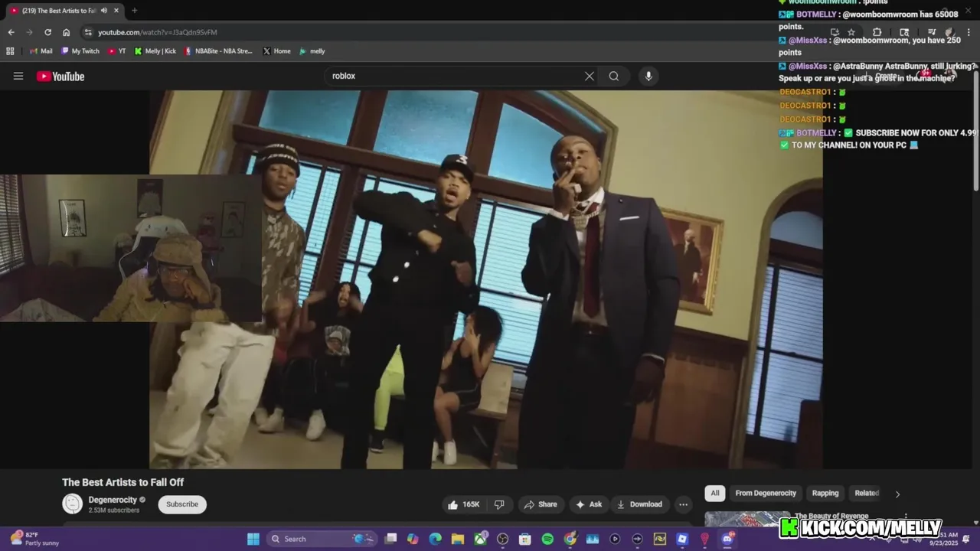The image size is (980, 551).
Task: Open the Melly | Kick bookmark
Action: (x=155, y=51)
